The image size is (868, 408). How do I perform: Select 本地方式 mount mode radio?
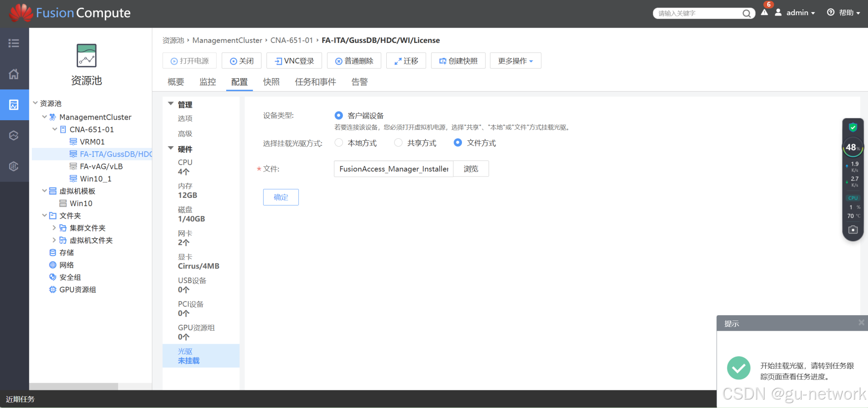(339, 143)
